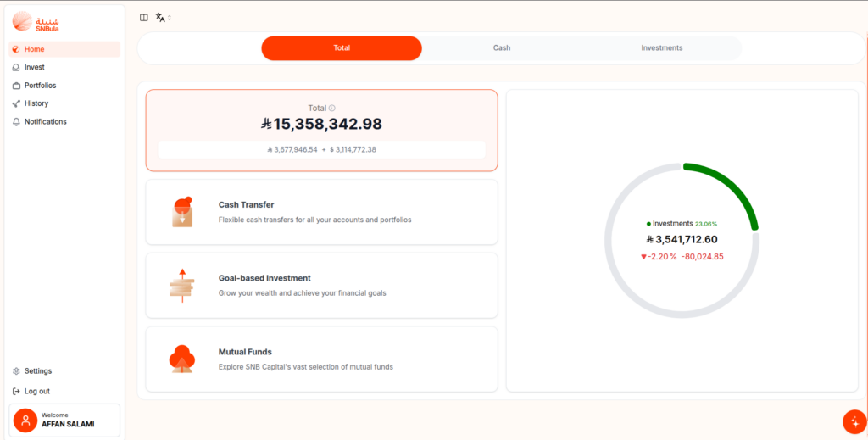Viewport: 868px width, 440px height.
Task: Click the Home sidebar icon
Action: pos(16,49)
